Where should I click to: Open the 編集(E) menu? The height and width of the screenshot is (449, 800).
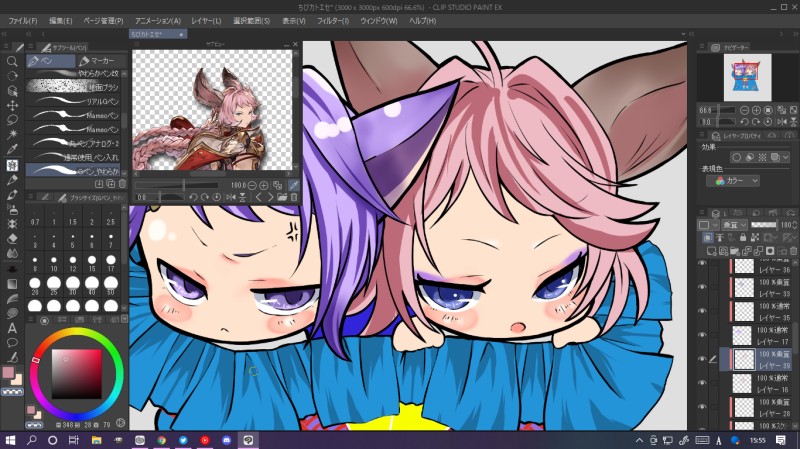point(60,21)
